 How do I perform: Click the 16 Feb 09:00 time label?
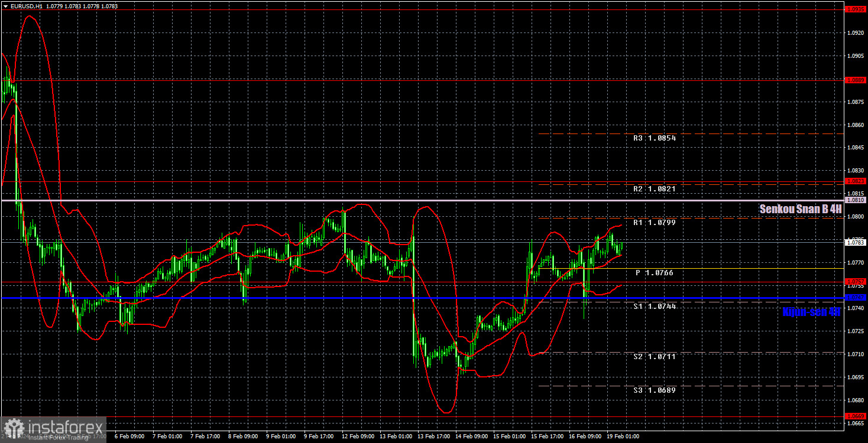pos(585,437)
